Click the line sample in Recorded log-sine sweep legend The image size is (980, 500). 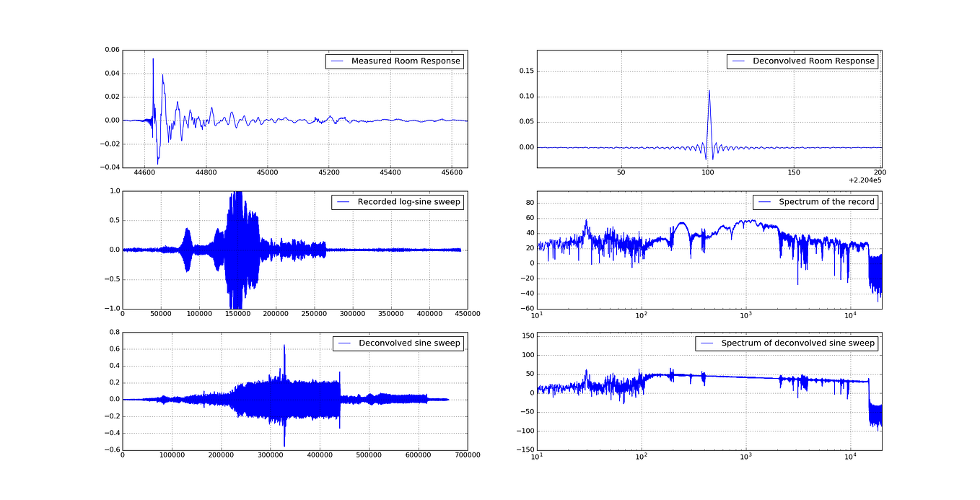pyautogui.click(x=344, y=202)
